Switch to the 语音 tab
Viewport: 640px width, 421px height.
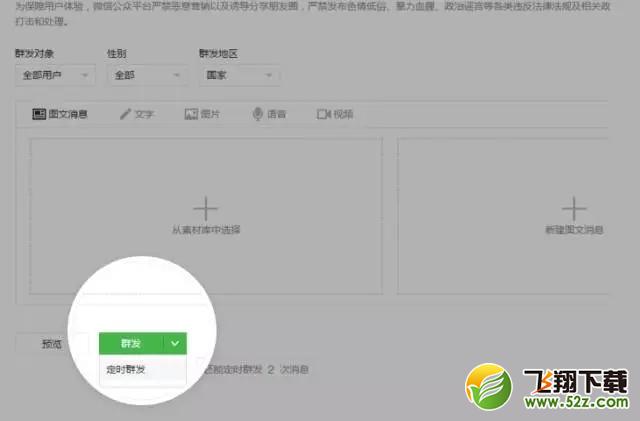click(x=269, y=114)
